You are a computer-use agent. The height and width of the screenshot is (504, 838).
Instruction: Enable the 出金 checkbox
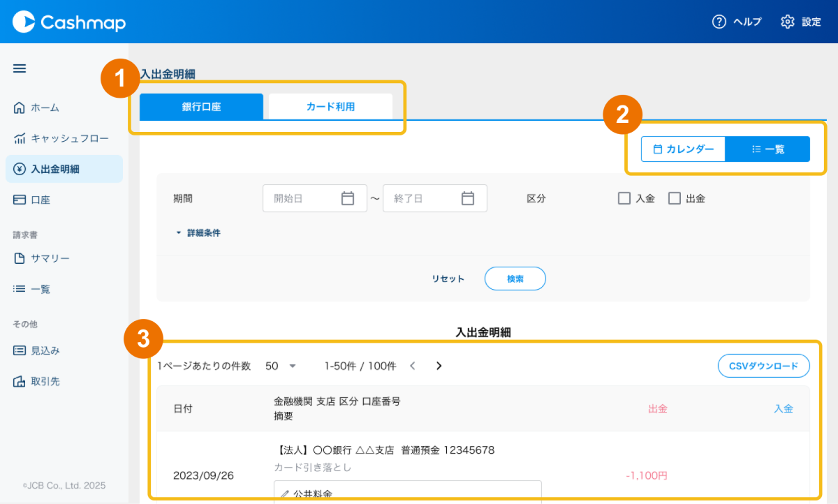(x=675, y=198)
